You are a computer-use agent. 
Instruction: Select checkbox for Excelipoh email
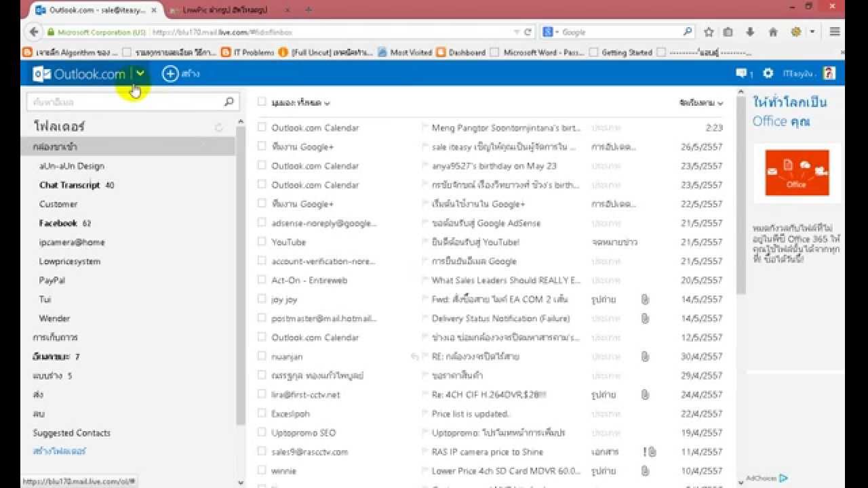(x=262, y=413)
